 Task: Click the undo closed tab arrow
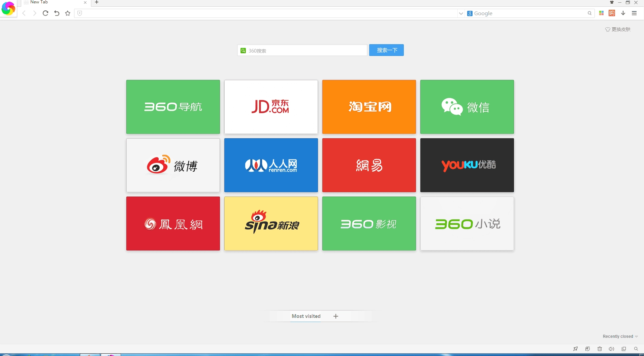(57, 13)
